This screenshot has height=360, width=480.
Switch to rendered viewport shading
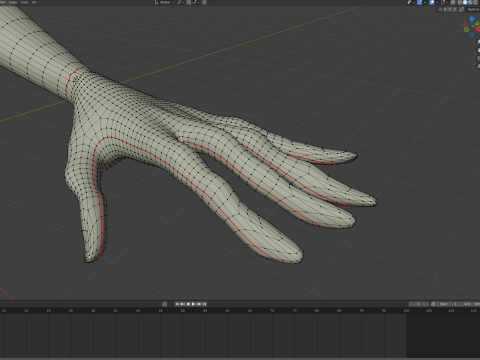point(476,2)
